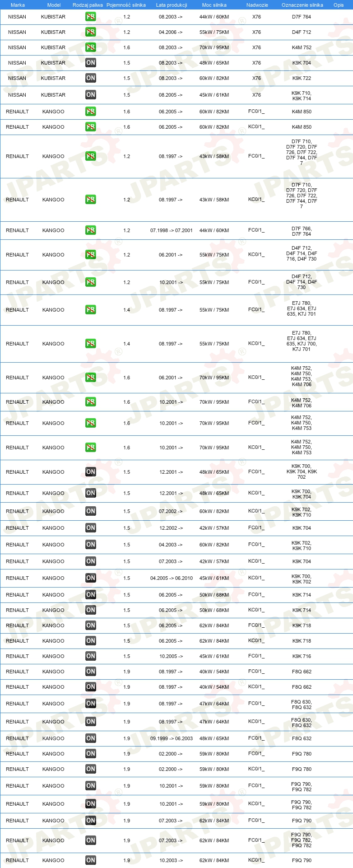Click the Lata produkcji column header

[x=172, y=5]
